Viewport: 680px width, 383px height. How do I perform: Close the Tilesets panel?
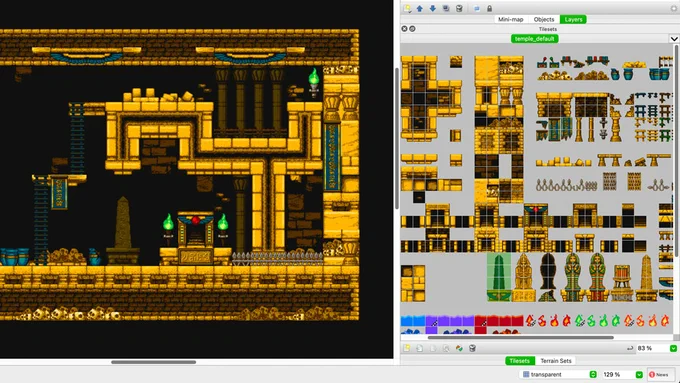coord(404,29)
